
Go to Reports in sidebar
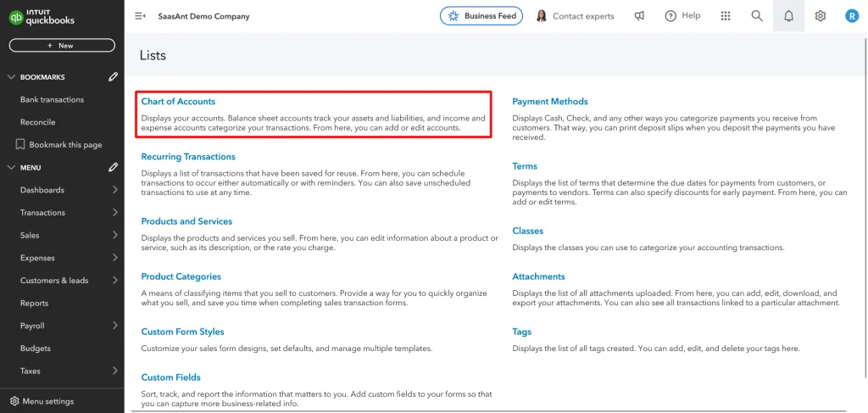point(34,304)
